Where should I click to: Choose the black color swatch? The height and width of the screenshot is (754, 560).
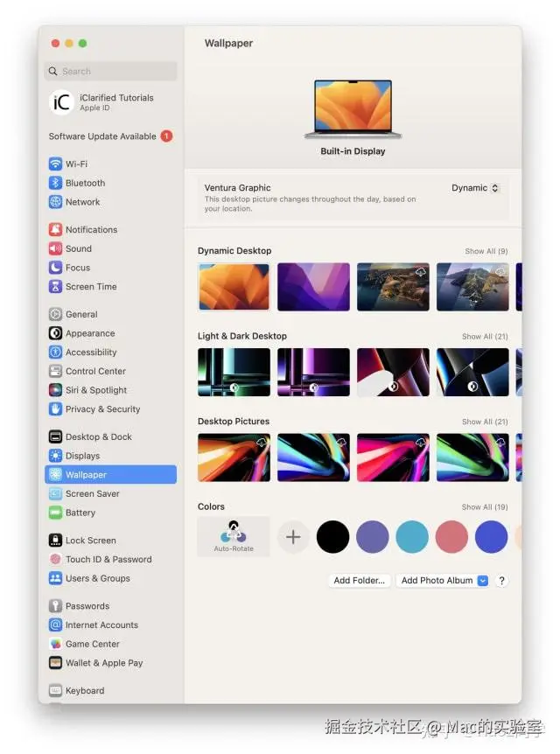(332, 537)
